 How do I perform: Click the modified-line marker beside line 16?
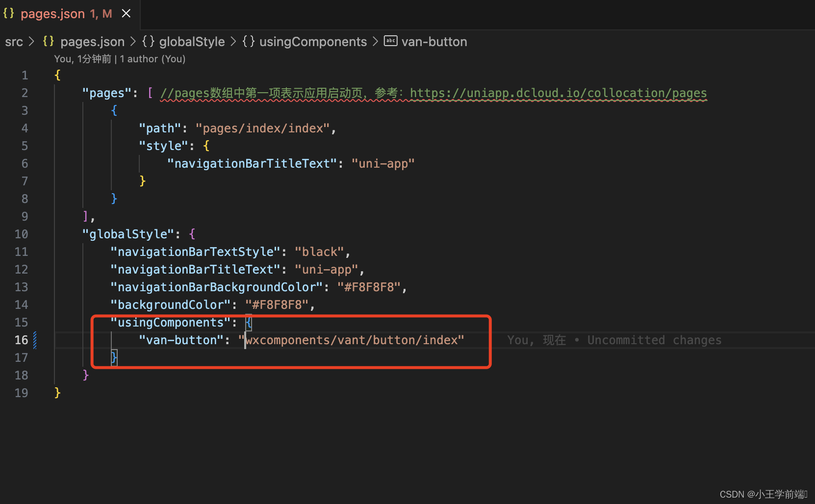coord(35,340)
